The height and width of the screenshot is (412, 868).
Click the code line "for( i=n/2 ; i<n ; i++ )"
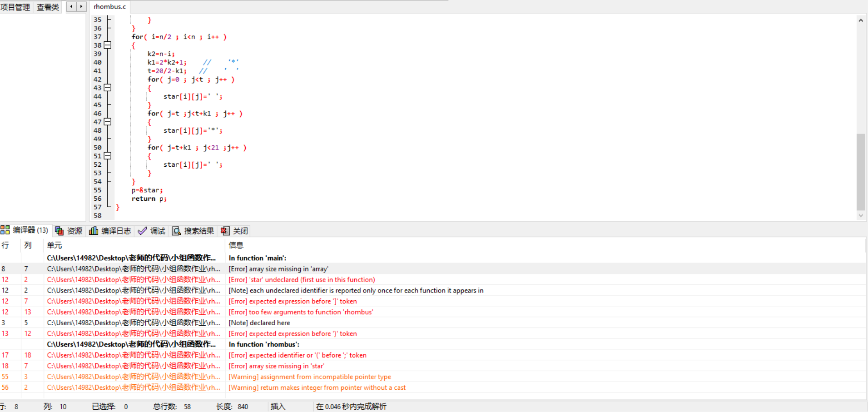pyautogui.click(x=179, y=37)
